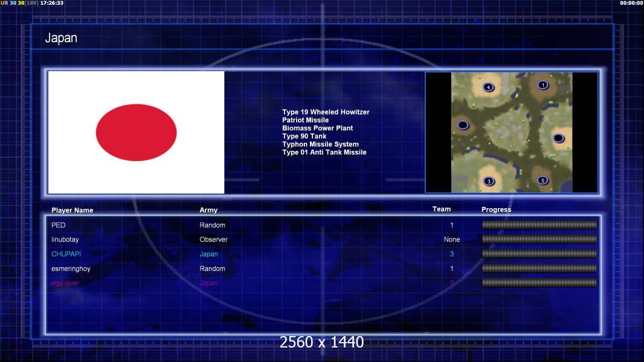Viewport: 644px width, 362px height.
Task: Select player name egg lover
Action: 65,283
